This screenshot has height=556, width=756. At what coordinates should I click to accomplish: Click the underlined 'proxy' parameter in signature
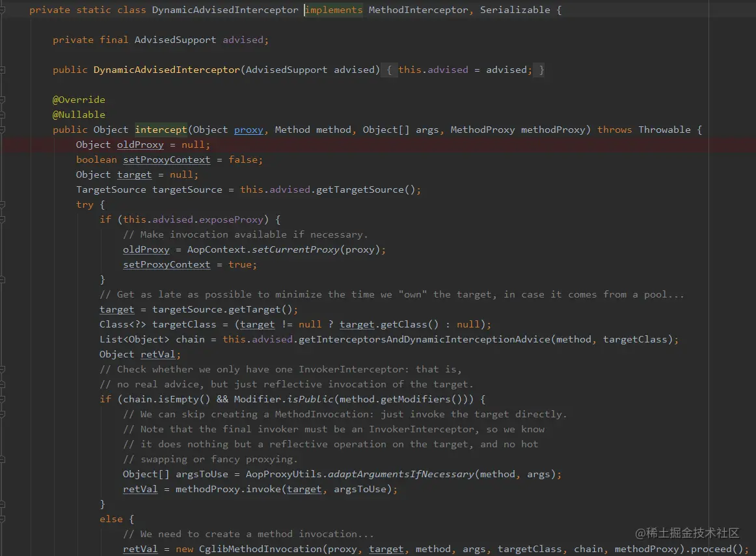click(x=249, y=130)
